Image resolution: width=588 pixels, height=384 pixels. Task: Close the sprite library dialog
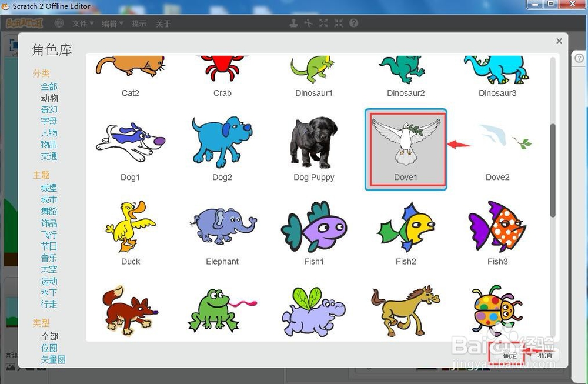[x=559, y=41]
